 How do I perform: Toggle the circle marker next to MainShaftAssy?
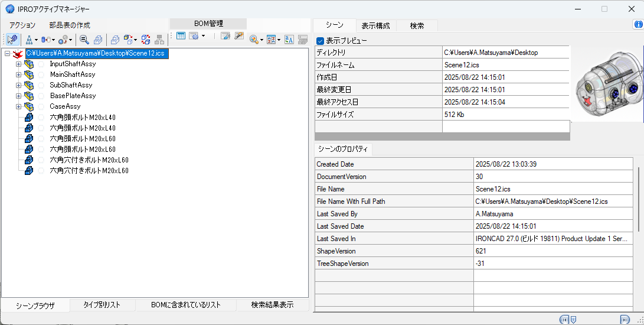pyautogui.click(x=41, y=75)
